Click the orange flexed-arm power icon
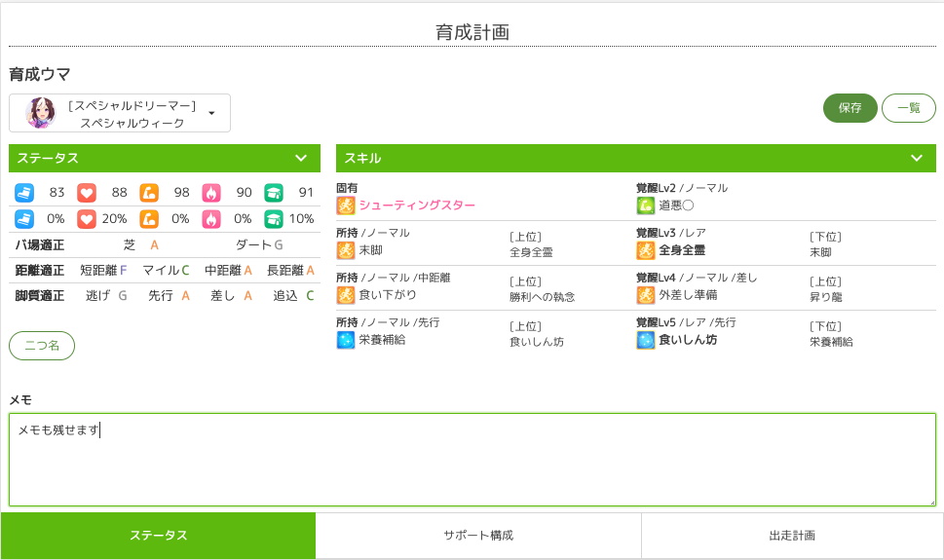 coord(148,192)
